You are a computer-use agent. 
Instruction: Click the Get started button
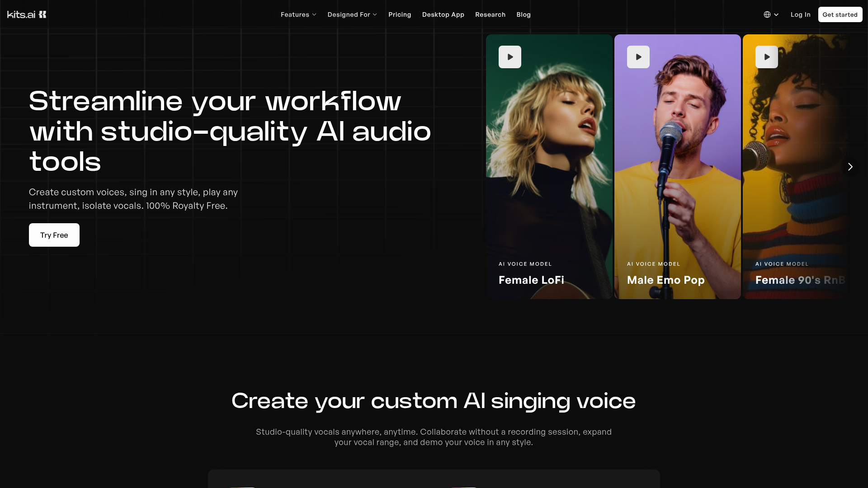tap(840, 14)
